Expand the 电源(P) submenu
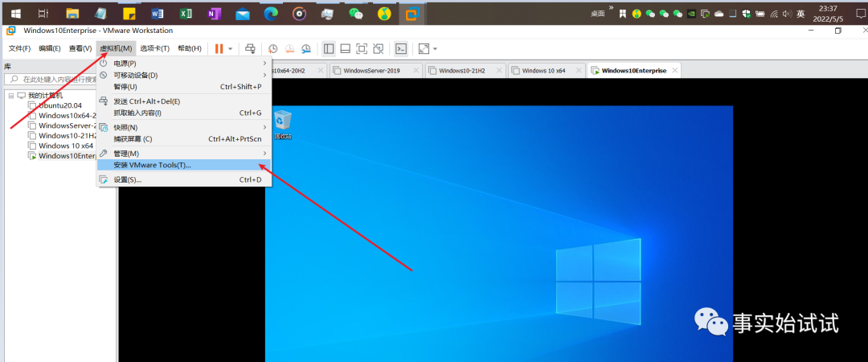Viewport: 868px width, 362px height. coord(184,64)
